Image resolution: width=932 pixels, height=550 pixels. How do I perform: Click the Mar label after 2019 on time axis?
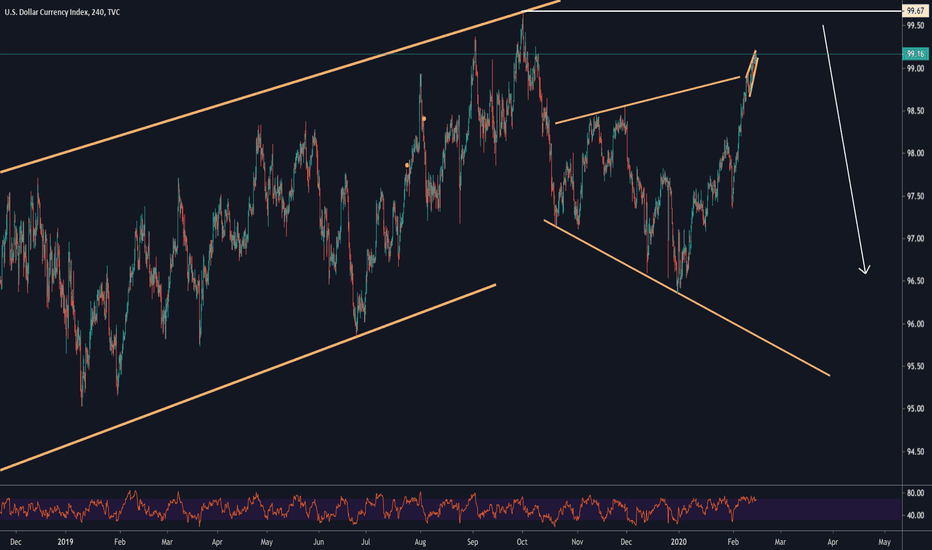coord(167,542)
